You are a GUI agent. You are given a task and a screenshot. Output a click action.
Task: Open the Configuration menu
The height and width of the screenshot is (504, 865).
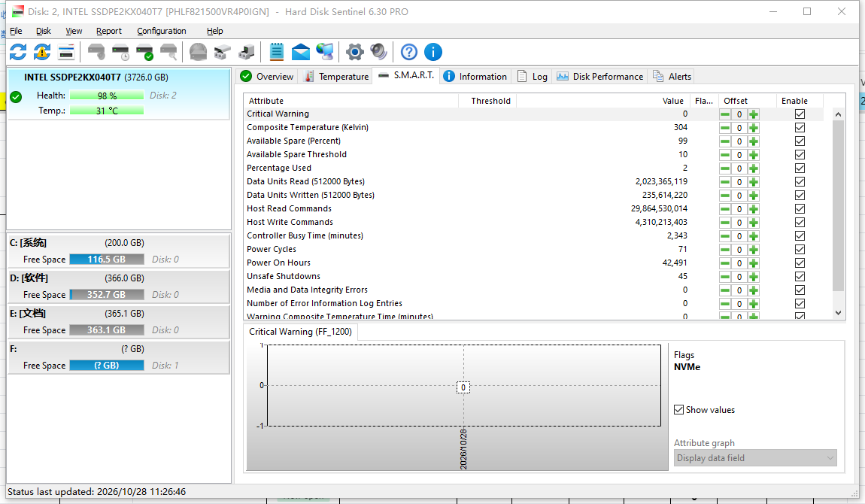coord(162,31)
